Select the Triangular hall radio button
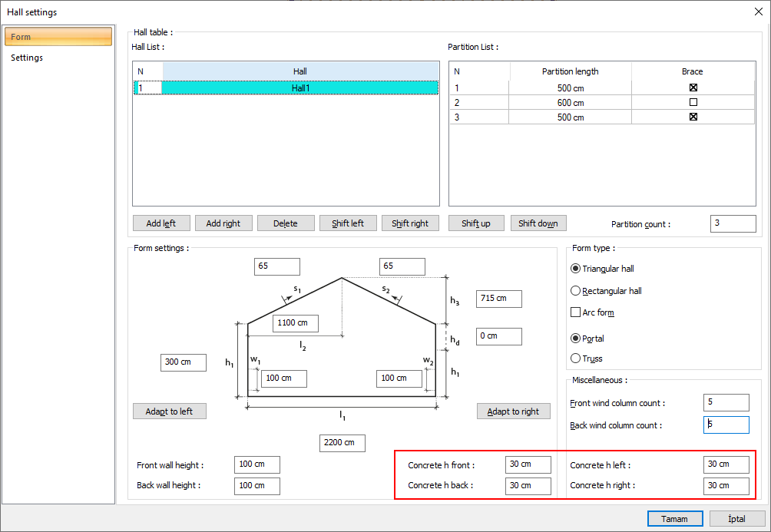 [575, 269]
